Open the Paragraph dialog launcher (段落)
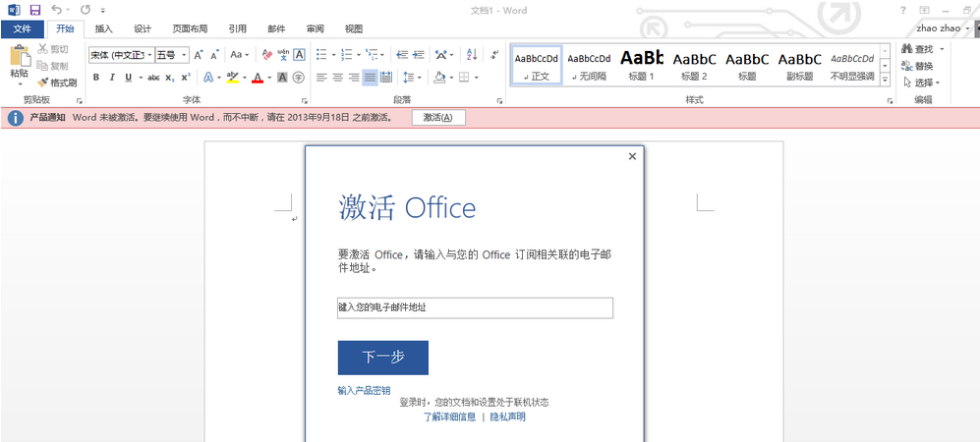 click(500, 100)
